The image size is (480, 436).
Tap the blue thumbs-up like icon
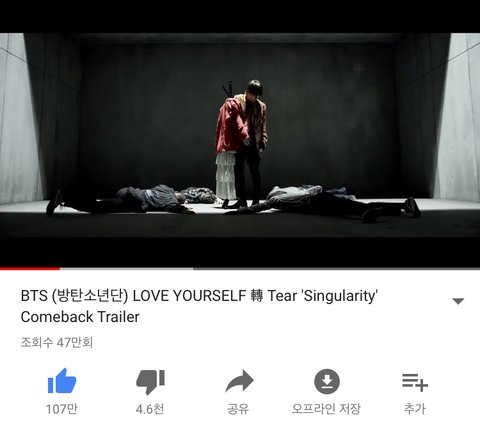pyautogui.click(x=62, y=381)
